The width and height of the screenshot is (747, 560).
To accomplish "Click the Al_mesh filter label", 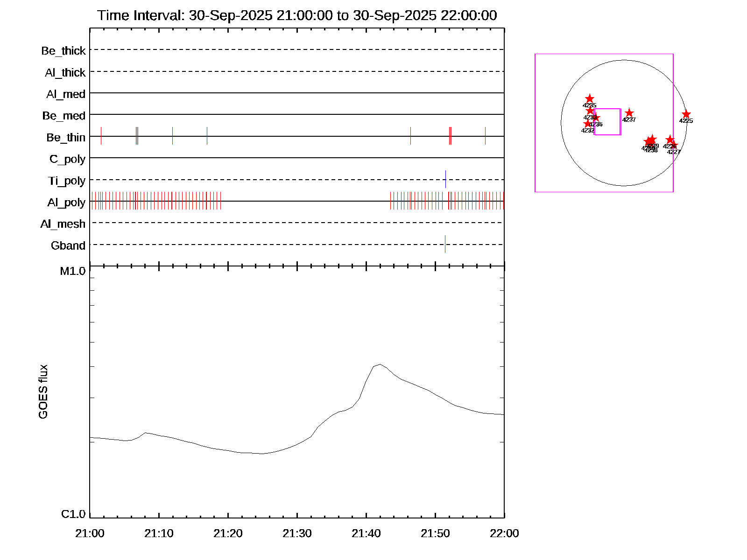I will [x=63, y=224].
